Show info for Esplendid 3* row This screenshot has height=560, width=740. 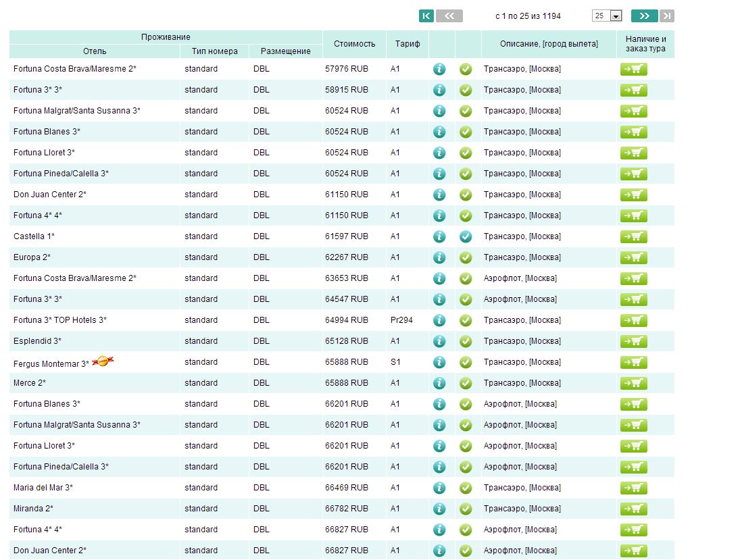pyautogui.click(x=439, y=341)
